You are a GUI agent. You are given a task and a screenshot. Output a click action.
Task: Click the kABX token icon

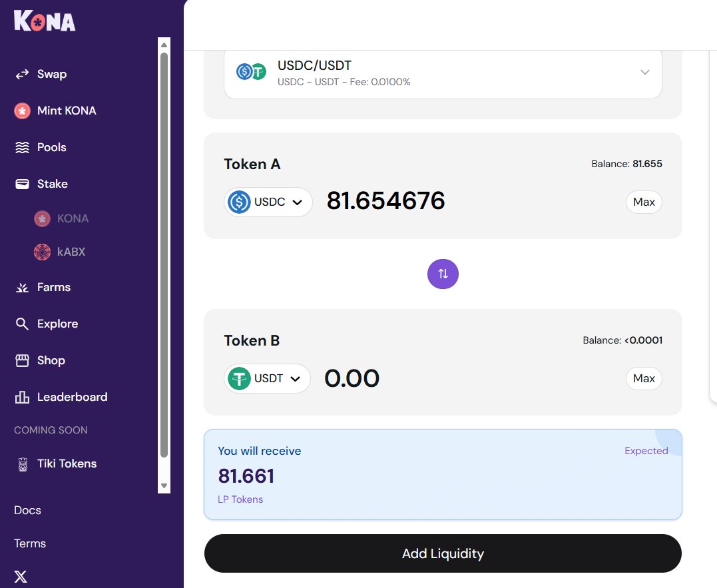[x=42, y=252]
